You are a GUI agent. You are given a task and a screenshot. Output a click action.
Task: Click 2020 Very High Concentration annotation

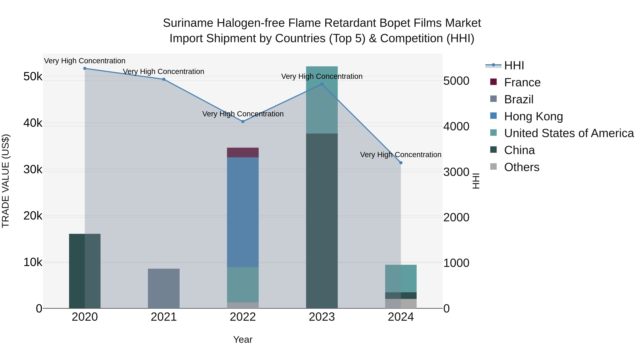coord(85,61)
